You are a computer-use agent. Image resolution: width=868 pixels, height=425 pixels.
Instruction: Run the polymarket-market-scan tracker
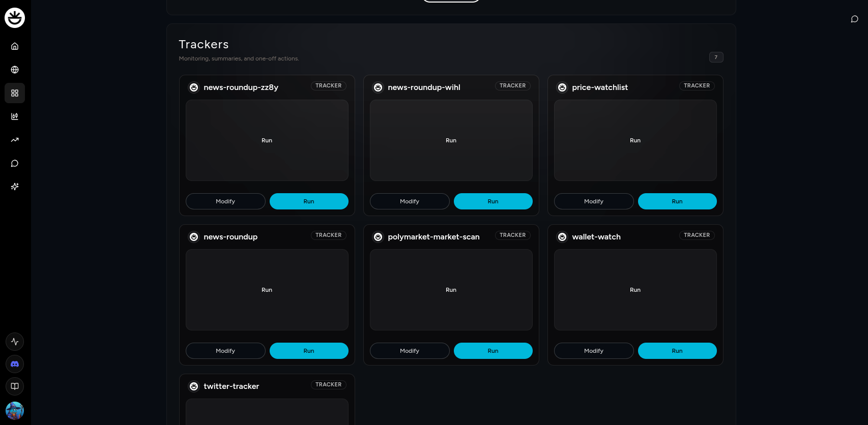(x=493, y=351)
